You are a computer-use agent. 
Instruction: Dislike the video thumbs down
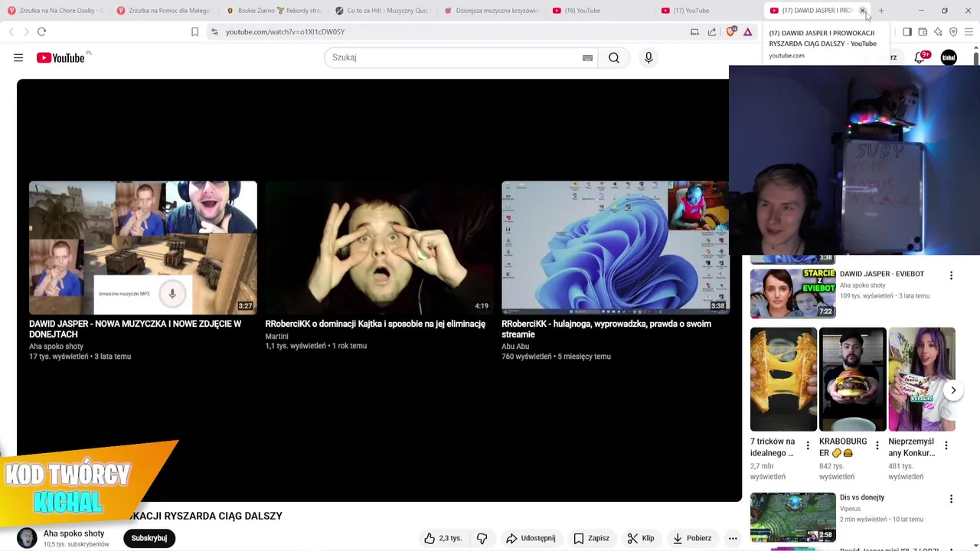point(482,538)
